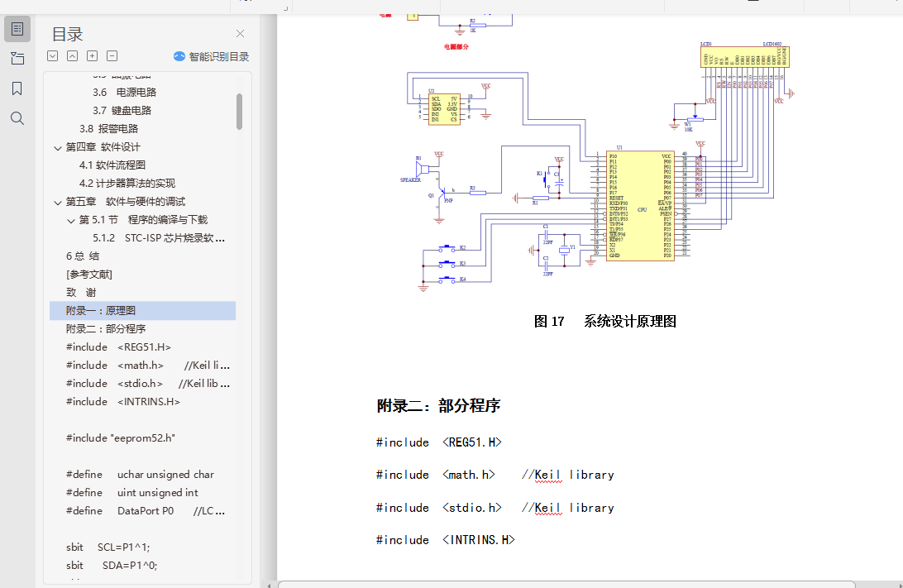903x588 pixels.
Task: Click sbit SDA=P1^0; outline entry
Action: [x=112, y=566]
